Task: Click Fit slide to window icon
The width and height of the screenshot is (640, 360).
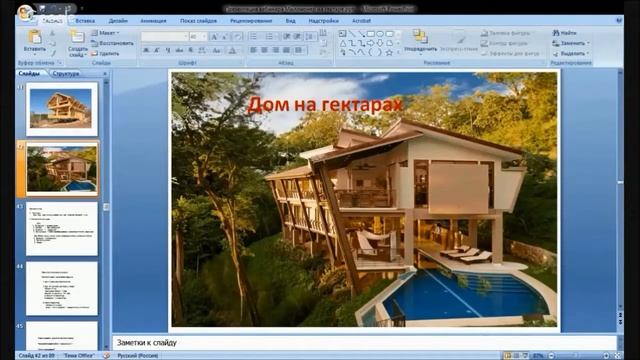Action: click(x=618, y=356)
